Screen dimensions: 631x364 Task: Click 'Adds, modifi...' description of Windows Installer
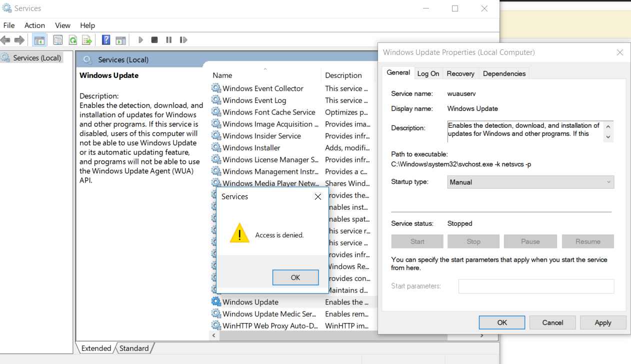click(x=347, y=148)
